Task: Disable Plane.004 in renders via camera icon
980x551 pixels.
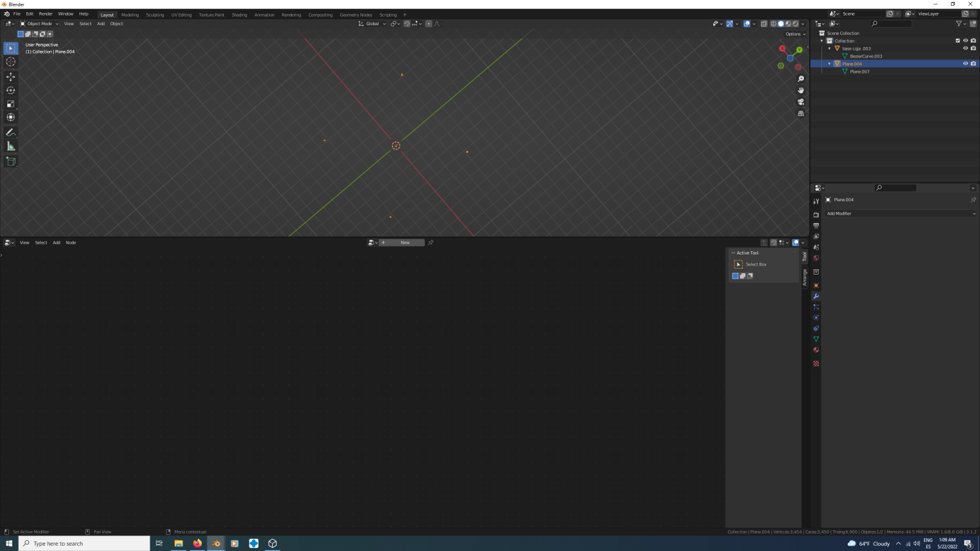Action: [973, 64]
